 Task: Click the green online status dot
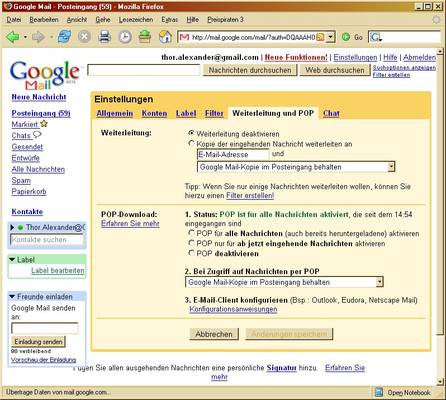click(20, 227)
